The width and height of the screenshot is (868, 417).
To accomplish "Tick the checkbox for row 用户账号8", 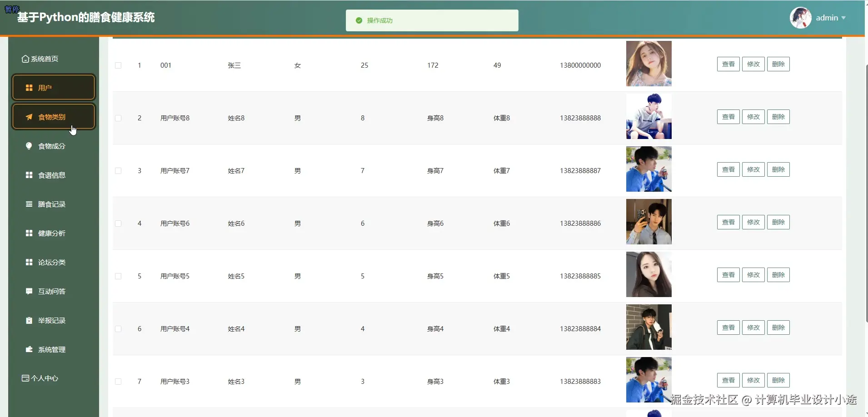I will [118, 118].
